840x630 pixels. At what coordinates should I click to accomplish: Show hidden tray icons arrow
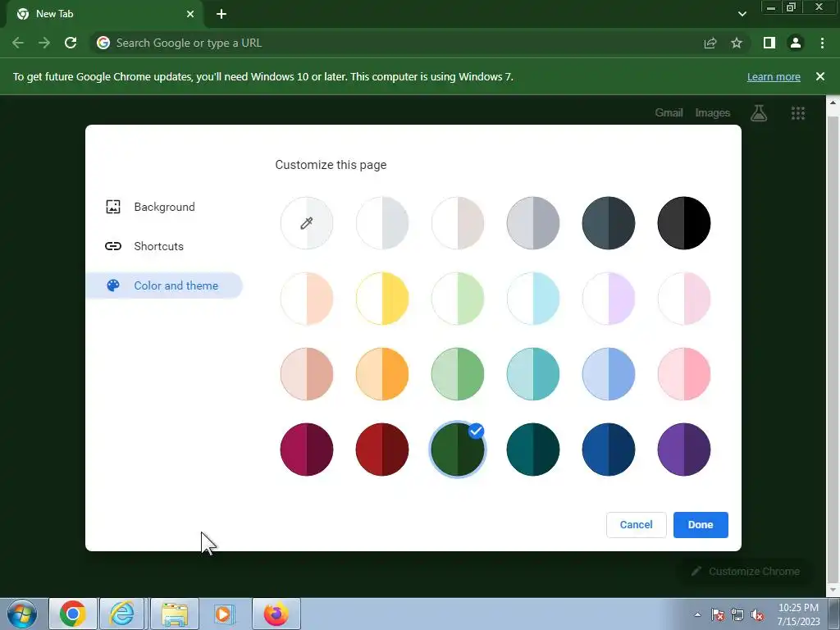point(697,614)
